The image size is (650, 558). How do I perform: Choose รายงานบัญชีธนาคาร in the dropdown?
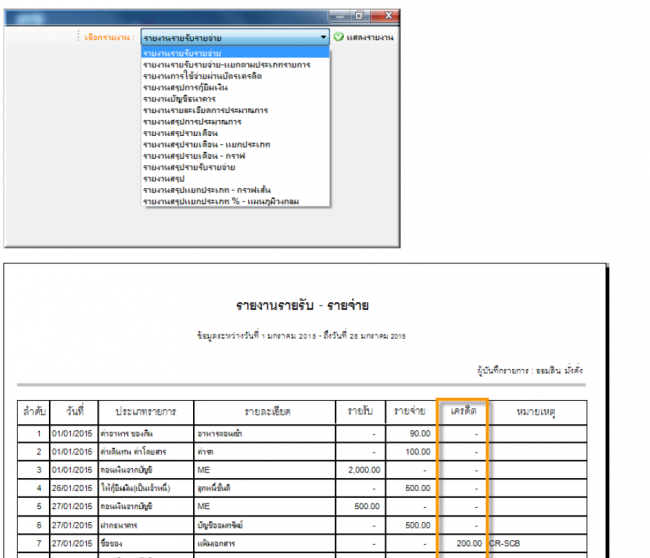235,99
